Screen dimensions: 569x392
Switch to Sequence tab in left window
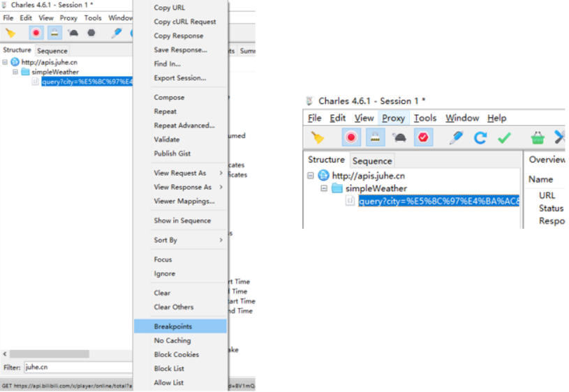pos(52,51)
